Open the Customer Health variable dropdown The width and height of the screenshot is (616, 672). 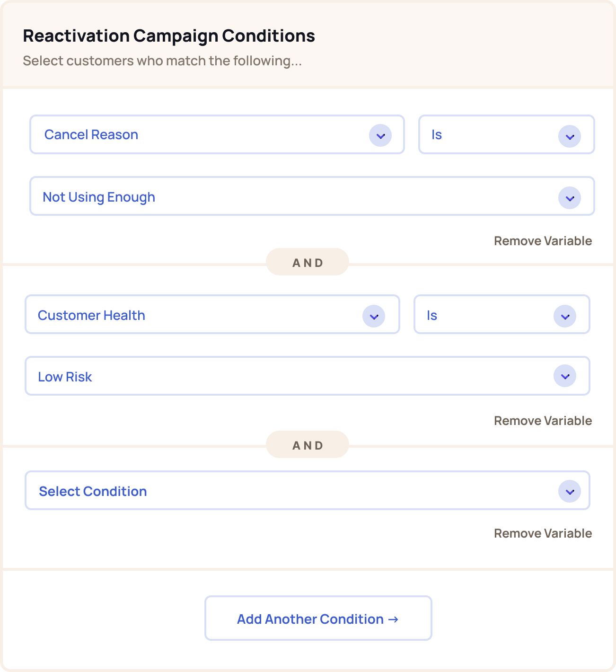pyautogui.click(x=212, y=314)
